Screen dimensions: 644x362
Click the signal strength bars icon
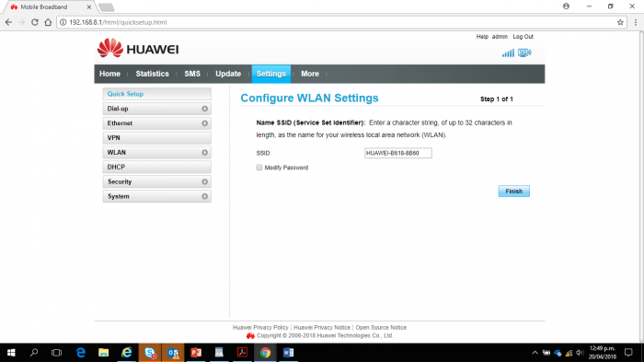pos(508,53)
